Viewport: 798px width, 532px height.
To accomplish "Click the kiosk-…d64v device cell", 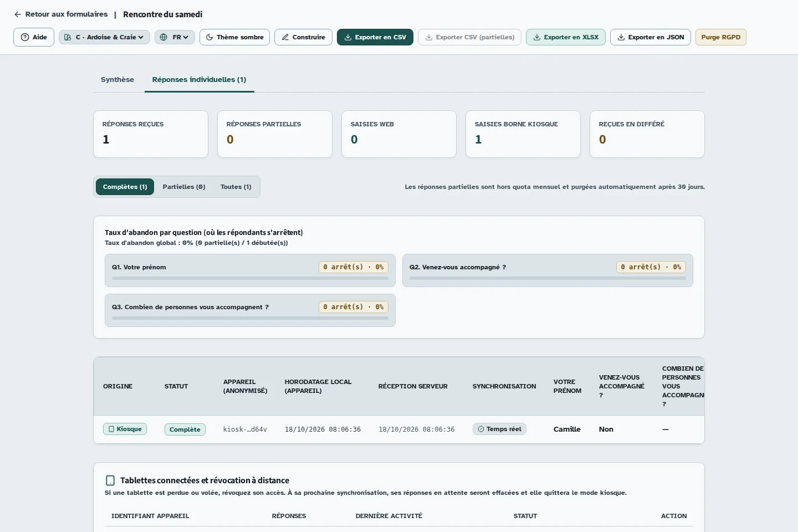I will pos(245,429).
